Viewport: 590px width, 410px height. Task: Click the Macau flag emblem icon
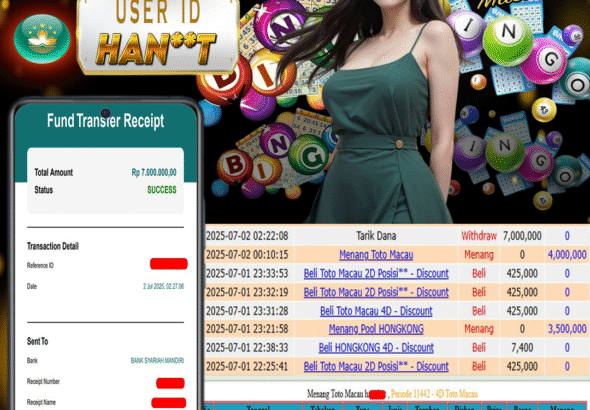42,39
